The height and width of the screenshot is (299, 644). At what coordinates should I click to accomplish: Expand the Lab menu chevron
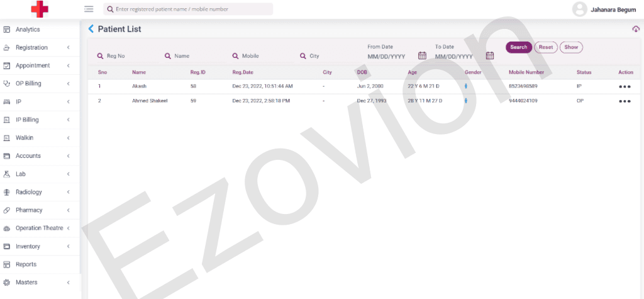pos(68,174)
